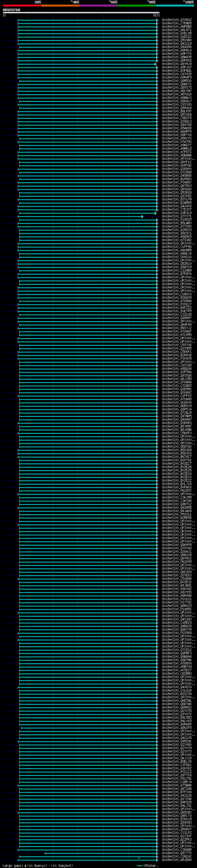Select hit label UniRef100_C1FFK0
The image size is (197, 868).
177,396
